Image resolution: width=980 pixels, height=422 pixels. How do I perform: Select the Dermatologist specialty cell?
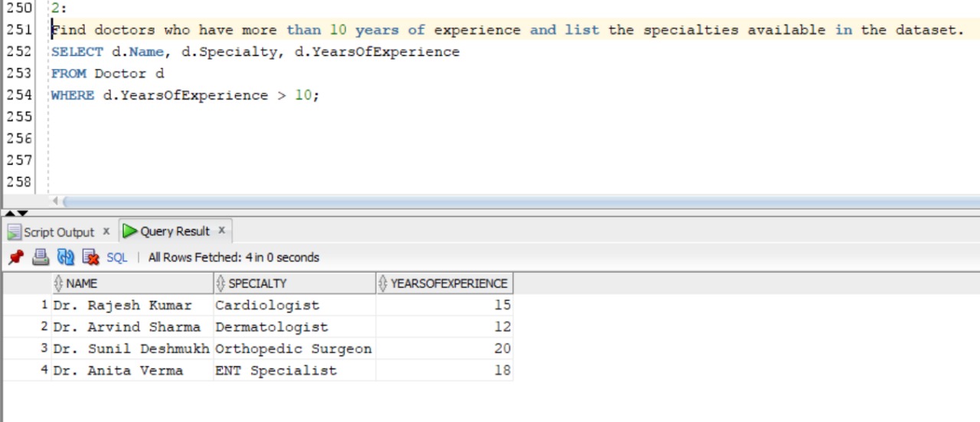296,327
